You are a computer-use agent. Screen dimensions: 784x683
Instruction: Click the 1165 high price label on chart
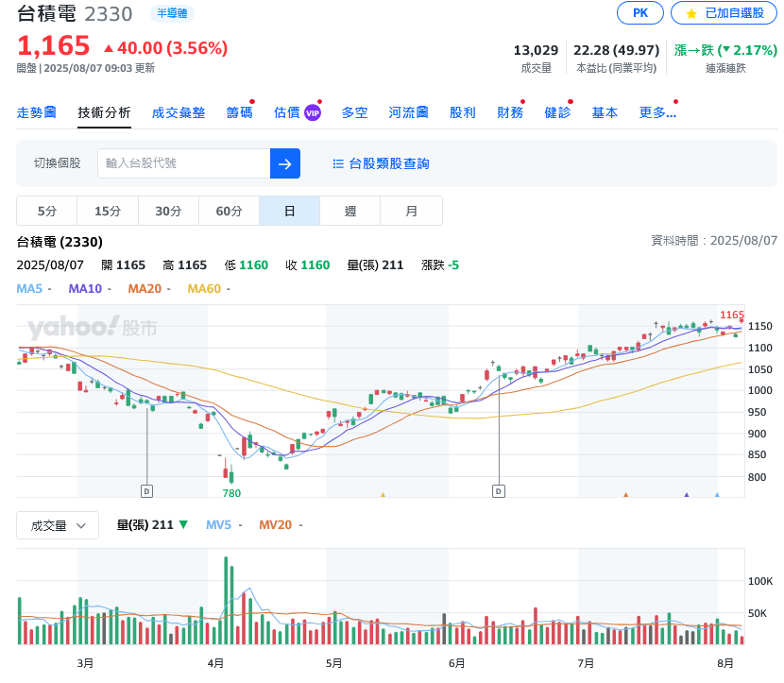click(x=731, y=315)
